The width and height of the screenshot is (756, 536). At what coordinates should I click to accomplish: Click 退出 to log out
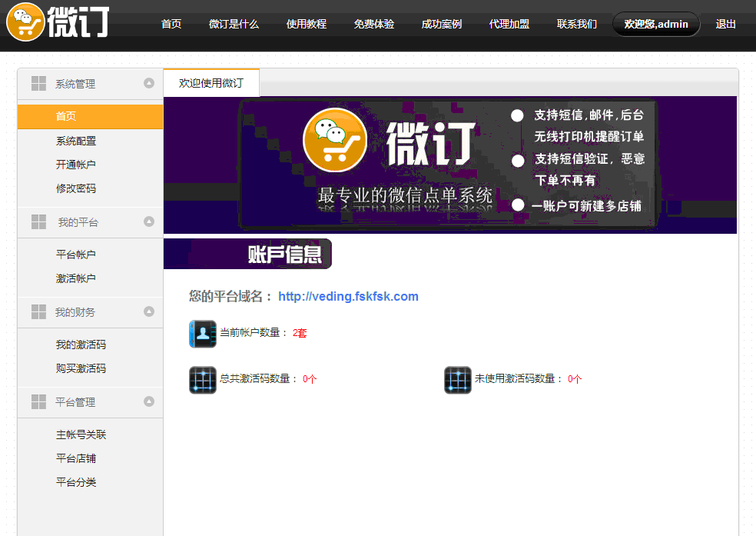[x=725, y=24]
